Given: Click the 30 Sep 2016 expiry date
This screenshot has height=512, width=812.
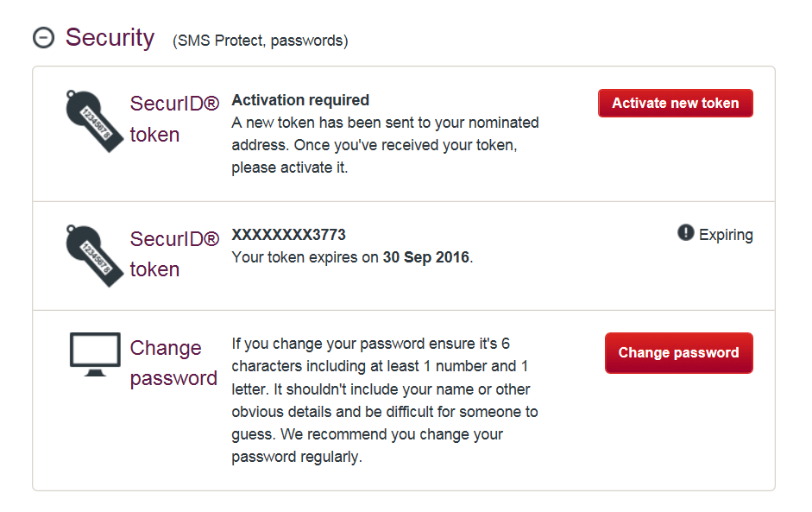Looking at the screenshot, I should (x=425, y=257).
